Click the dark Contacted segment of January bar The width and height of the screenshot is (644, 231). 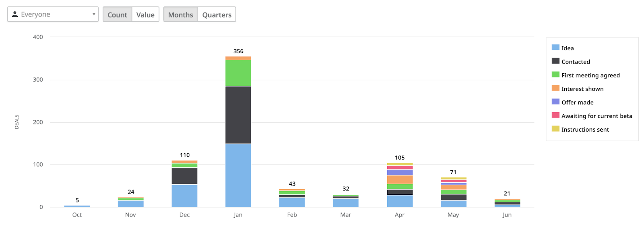(238, 115)
